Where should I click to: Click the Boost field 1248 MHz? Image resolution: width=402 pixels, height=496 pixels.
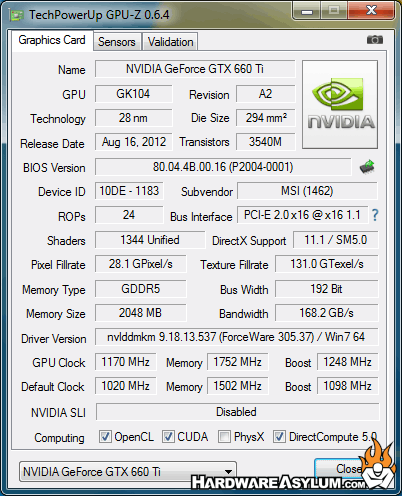[x=348, y=362]
